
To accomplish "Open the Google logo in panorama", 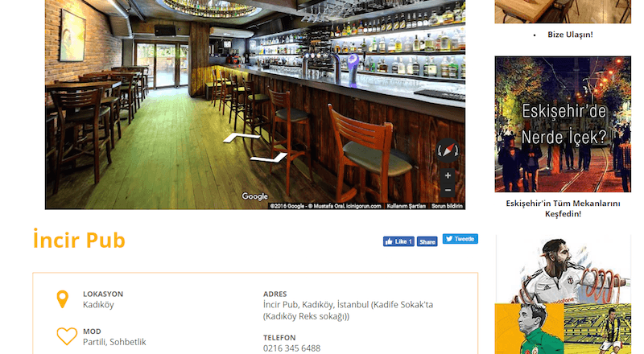I will (x=254, y=196).
